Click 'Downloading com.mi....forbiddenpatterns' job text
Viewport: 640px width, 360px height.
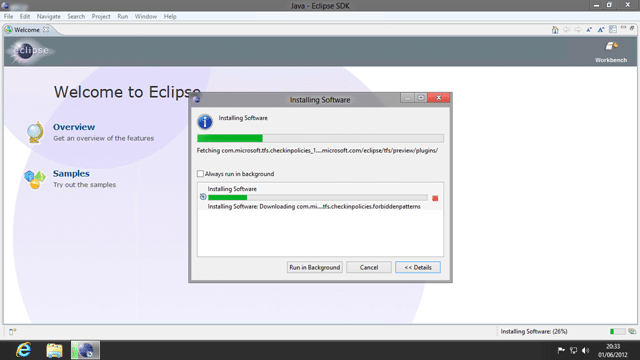click(314, 207)
